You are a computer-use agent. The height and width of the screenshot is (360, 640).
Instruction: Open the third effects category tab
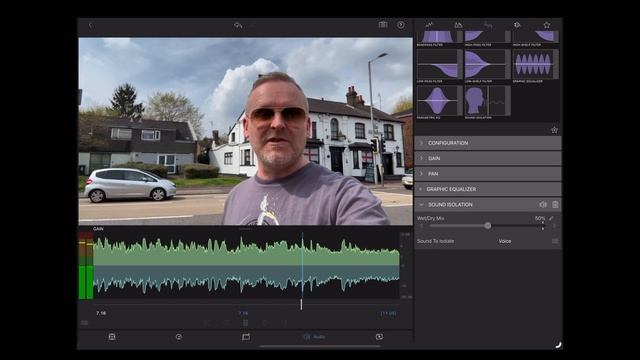pyautogui.click(x=488, y=25)
